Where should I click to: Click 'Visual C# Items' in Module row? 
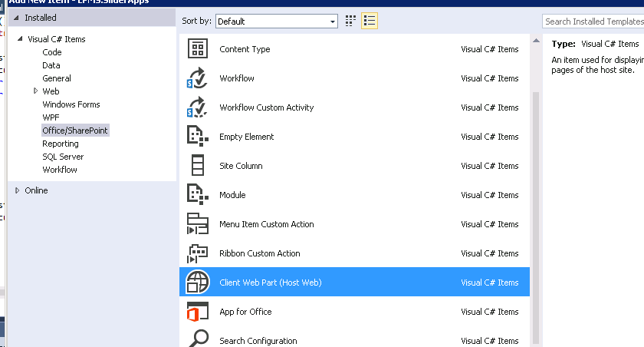coord(490,195)
